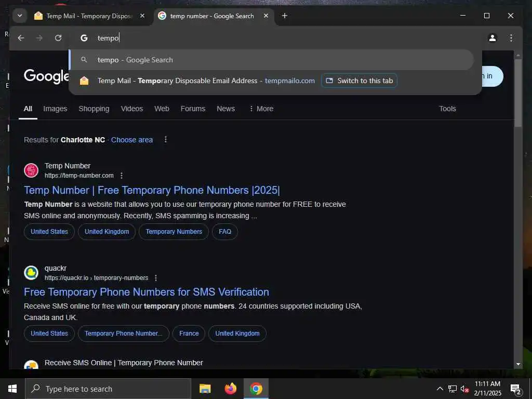Click the page scrollbar up arrow
Screen dimensions: 532x399
[x=518, y=55]
